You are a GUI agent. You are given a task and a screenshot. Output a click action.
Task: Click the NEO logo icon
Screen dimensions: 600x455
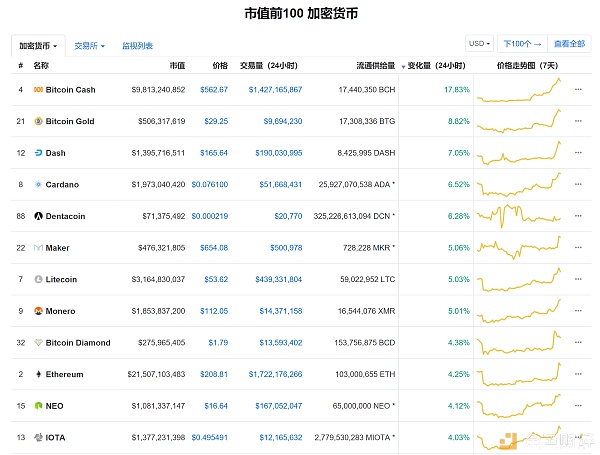click(x=38, y=406)
